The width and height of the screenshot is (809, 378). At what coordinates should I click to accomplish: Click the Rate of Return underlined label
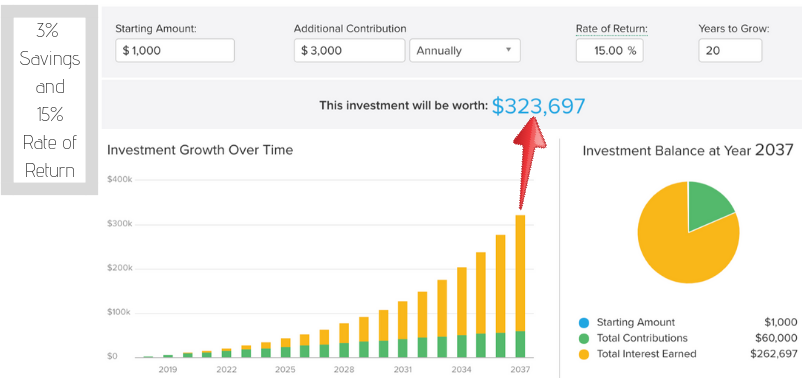(x=611, y=29)
